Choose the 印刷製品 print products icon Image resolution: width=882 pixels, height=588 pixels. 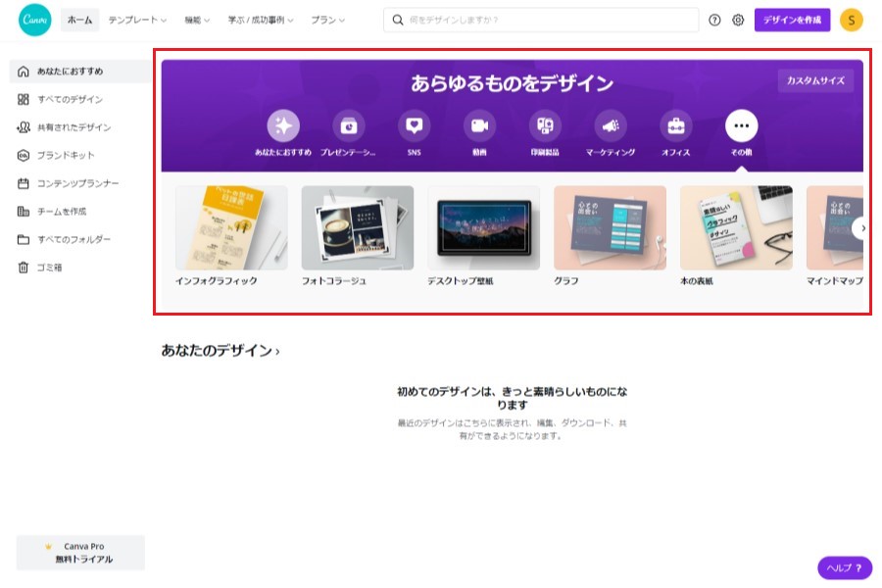coord(545,125)
